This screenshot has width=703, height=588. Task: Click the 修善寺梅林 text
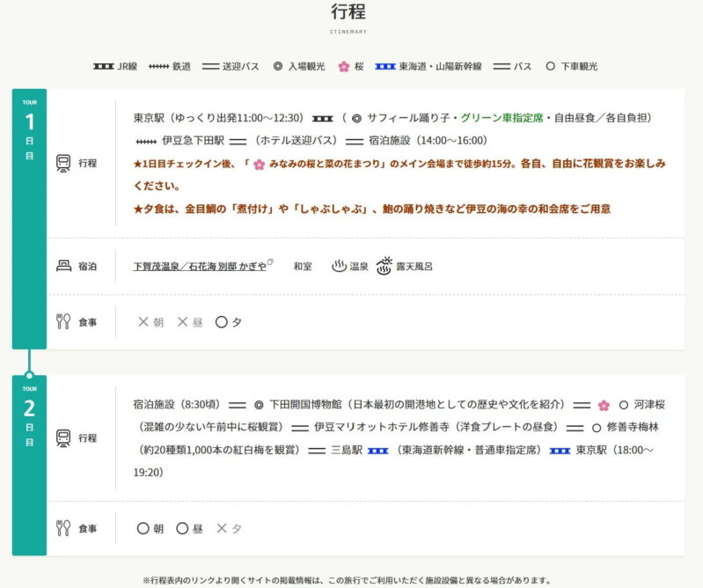(633, 427)
